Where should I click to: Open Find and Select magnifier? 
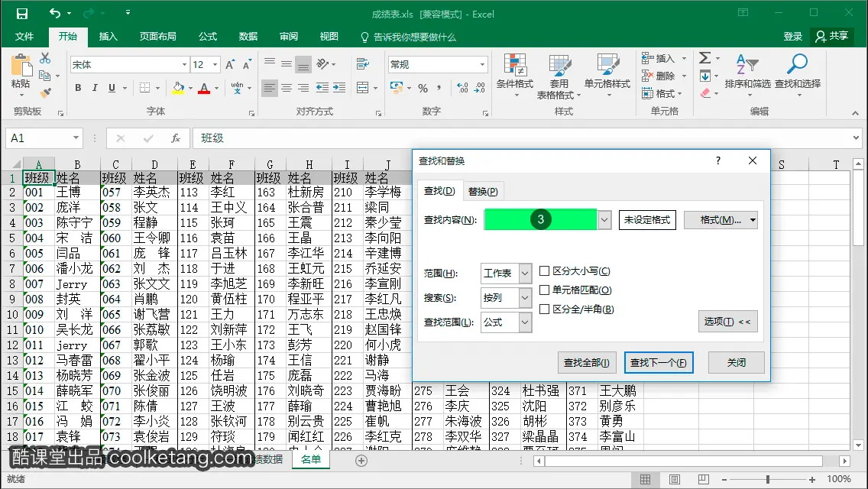coord(797,75)
